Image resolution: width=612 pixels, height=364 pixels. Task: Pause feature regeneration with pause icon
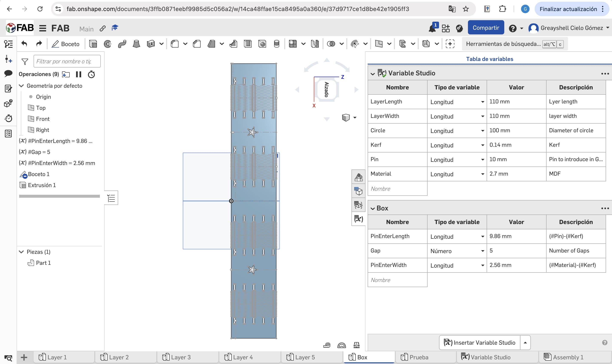[x=79, y=74]
